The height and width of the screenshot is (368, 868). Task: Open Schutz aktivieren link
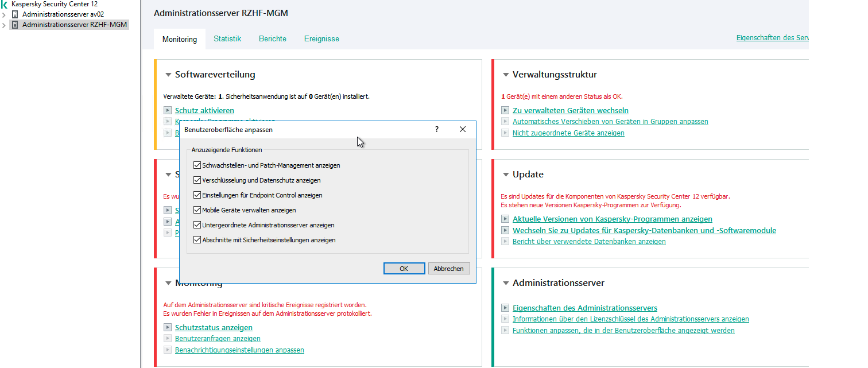tap(204, 110)
